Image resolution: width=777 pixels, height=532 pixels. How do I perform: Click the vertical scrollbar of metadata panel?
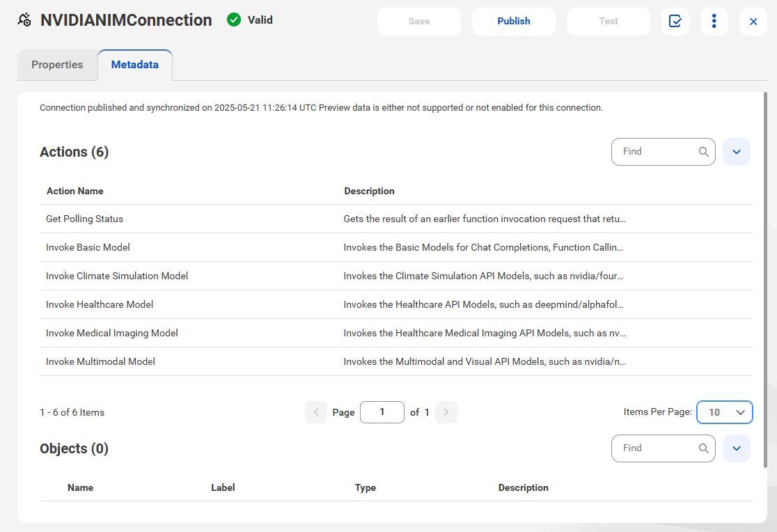pos(765,280)
